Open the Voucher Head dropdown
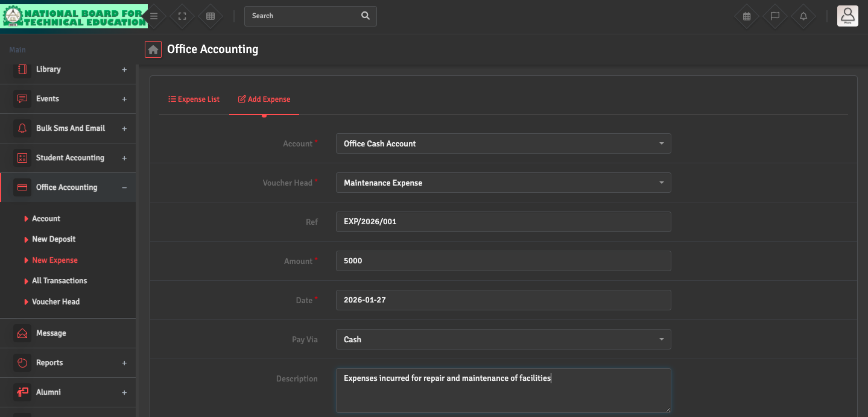This screenshot has width=868, height=417. click(503, 183)
